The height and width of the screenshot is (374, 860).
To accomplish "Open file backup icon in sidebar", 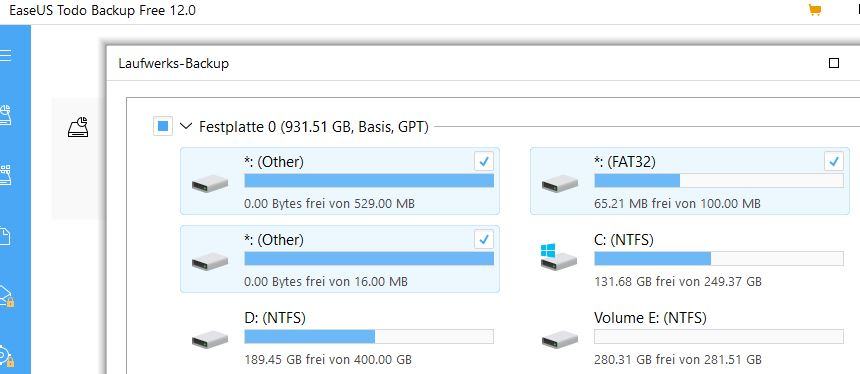I will pos(5,236).
